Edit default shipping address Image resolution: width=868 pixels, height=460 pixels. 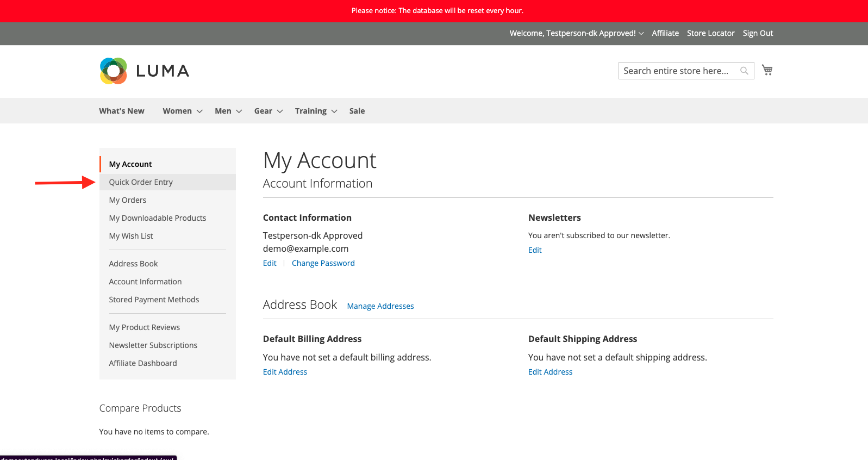(x=550, y=372)
